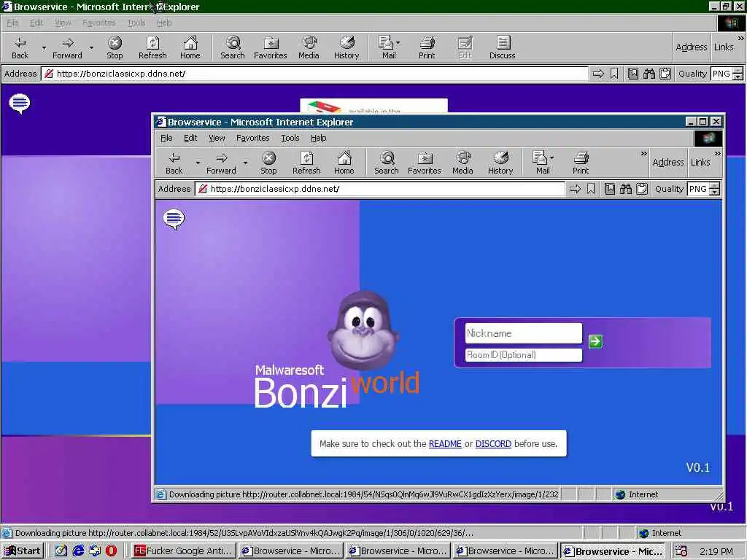Click Refresh in the front window toolbar
The width and height of the screenshot is (747, 560).
click(306, 163)
